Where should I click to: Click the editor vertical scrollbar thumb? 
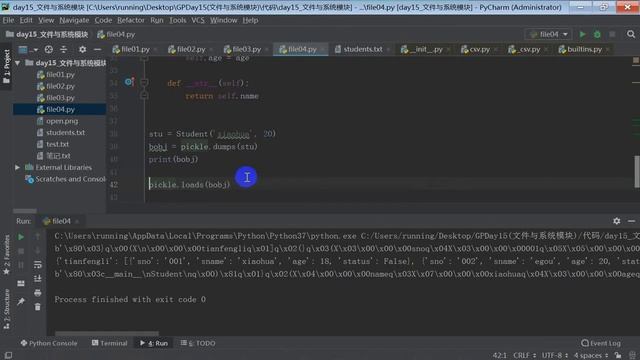(637, 171)
